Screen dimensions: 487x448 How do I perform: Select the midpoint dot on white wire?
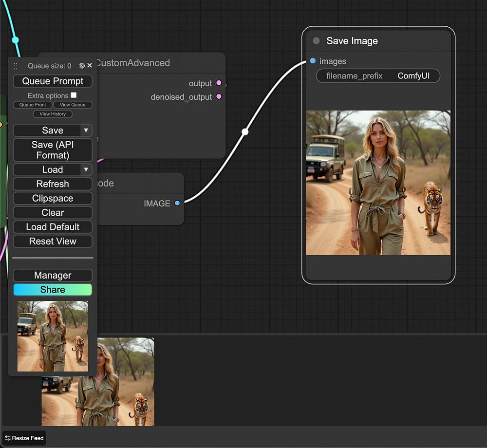point(245,132)
